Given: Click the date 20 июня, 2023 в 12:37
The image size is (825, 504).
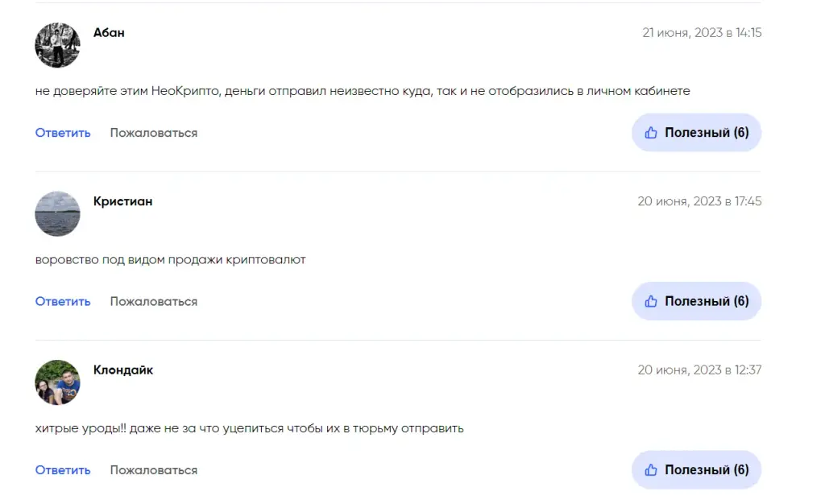Looking at the screenshot, I should [x=700, y=370].
